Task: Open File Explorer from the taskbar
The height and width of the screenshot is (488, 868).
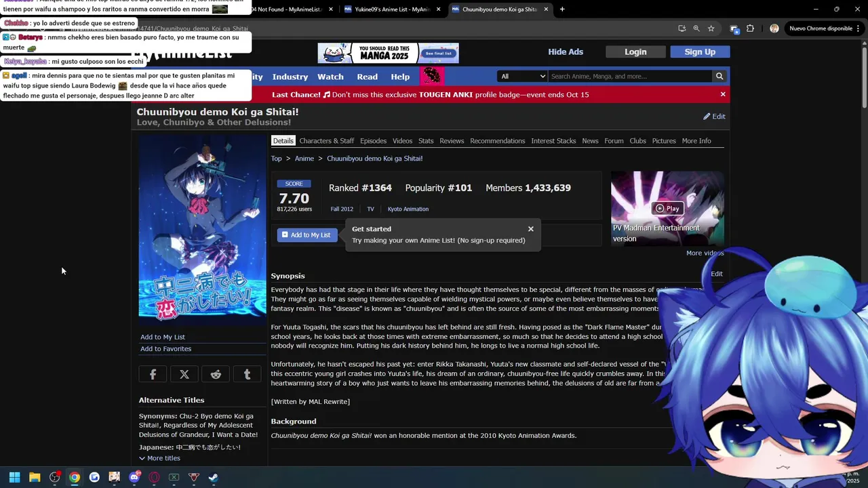Action: coord(35,477)
